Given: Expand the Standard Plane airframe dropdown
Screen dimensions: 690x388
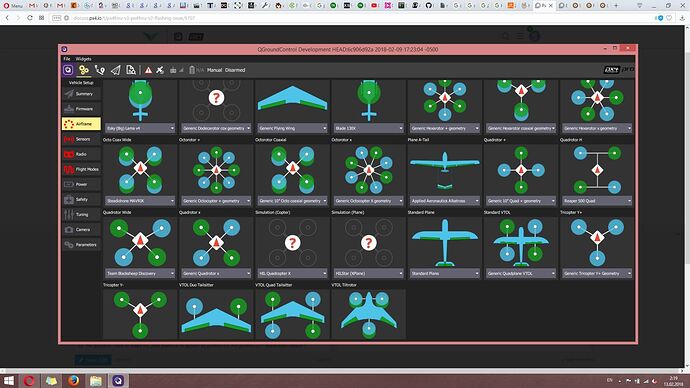Looking at the screenshot, I should click(x=444, y=273).
